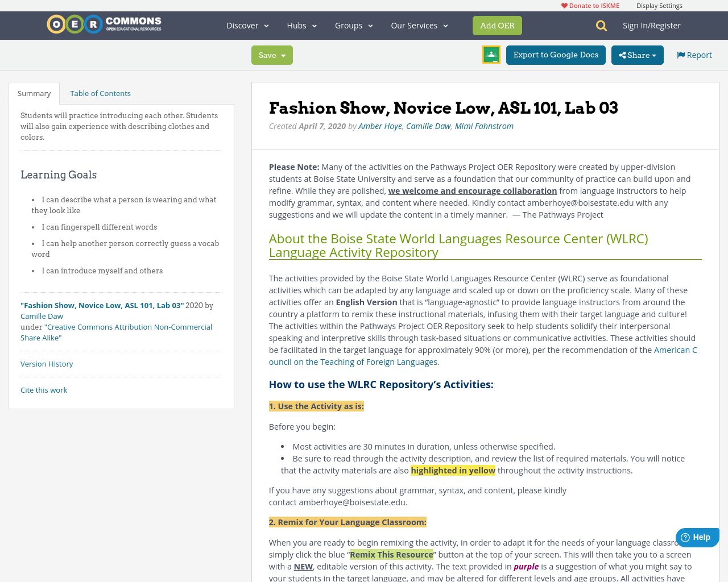Click Export to Google Docs
Screen dimensions: 728x582
pos(556,54)
